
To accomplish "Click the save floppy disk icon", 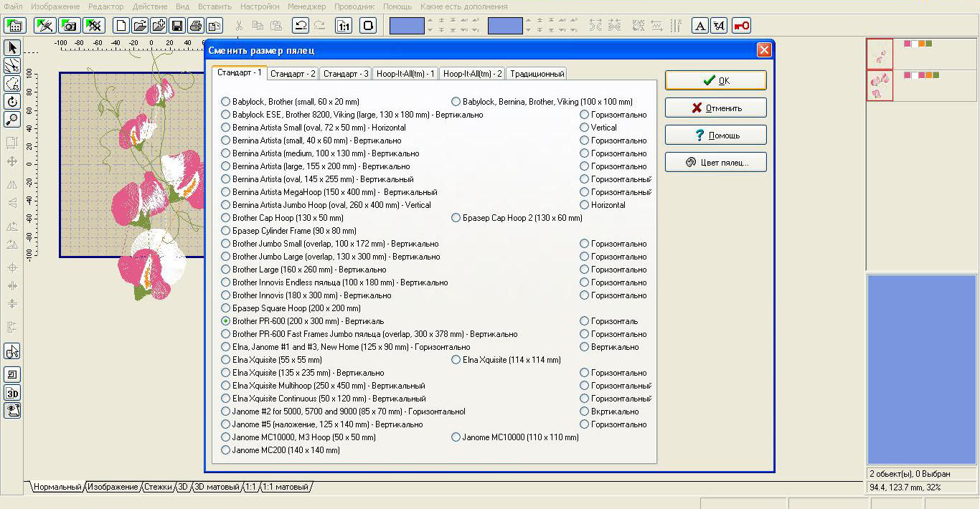I will point(177,26).
